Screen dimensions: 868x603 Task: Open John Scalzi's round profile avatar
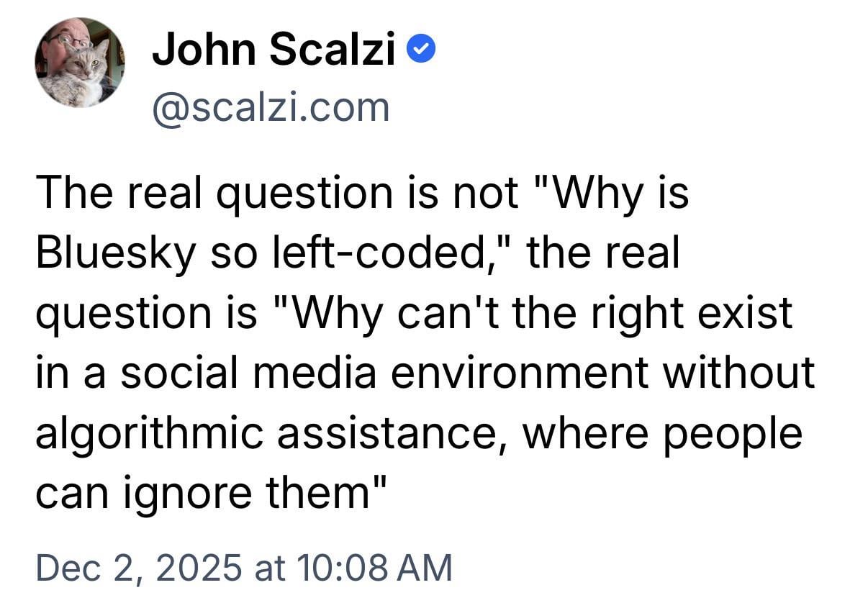[80, 63]
